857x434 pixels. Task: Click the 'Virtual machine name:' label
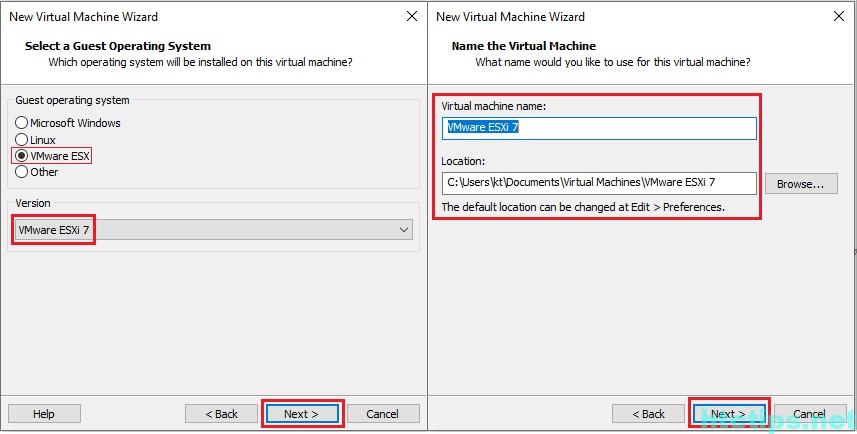click(494, 106)
